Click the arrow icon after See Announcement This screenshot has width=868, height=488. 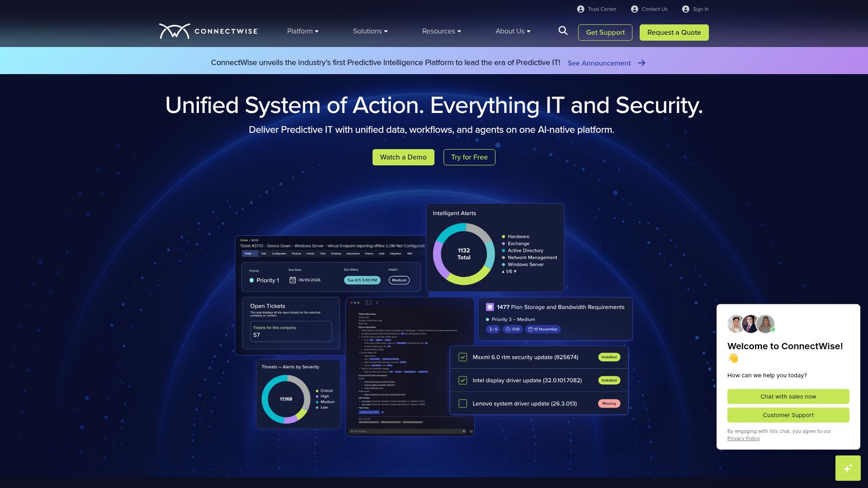pos(642,63)
